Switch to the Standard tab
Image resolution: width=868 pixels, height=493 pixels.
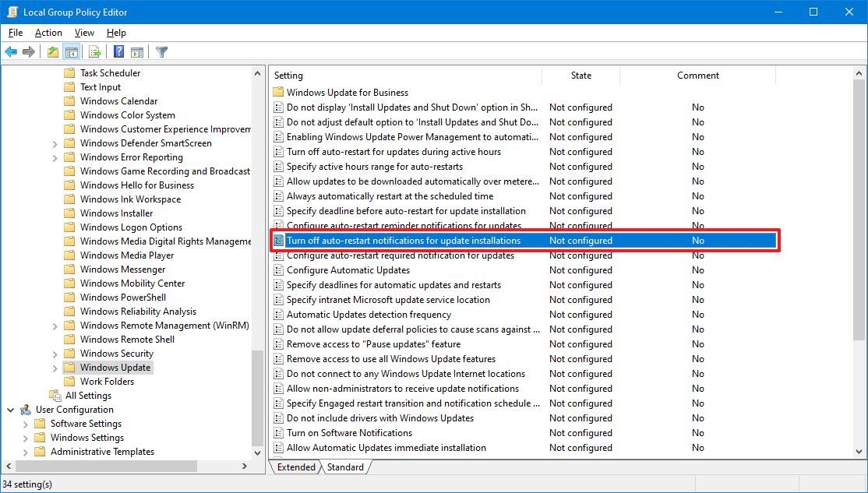click(x=345, y=467)
